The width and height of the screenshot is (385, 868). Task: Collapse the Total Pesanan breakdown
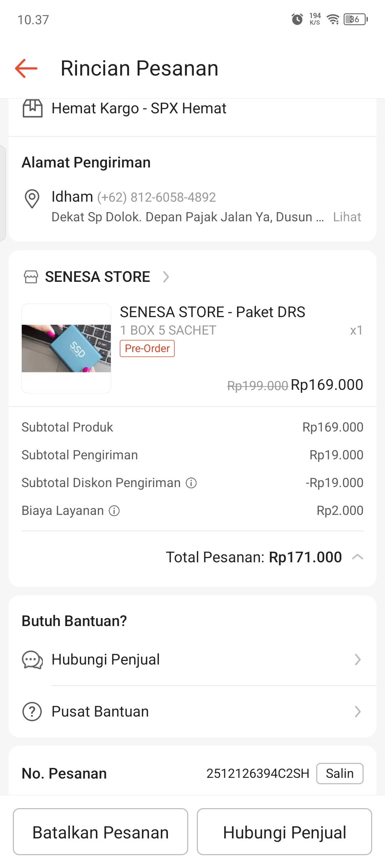[x=357, y=557]
